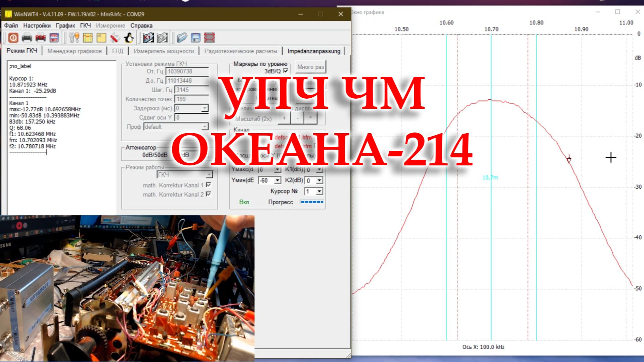Close the WinNWT4 window

click(x=341, y=14)
